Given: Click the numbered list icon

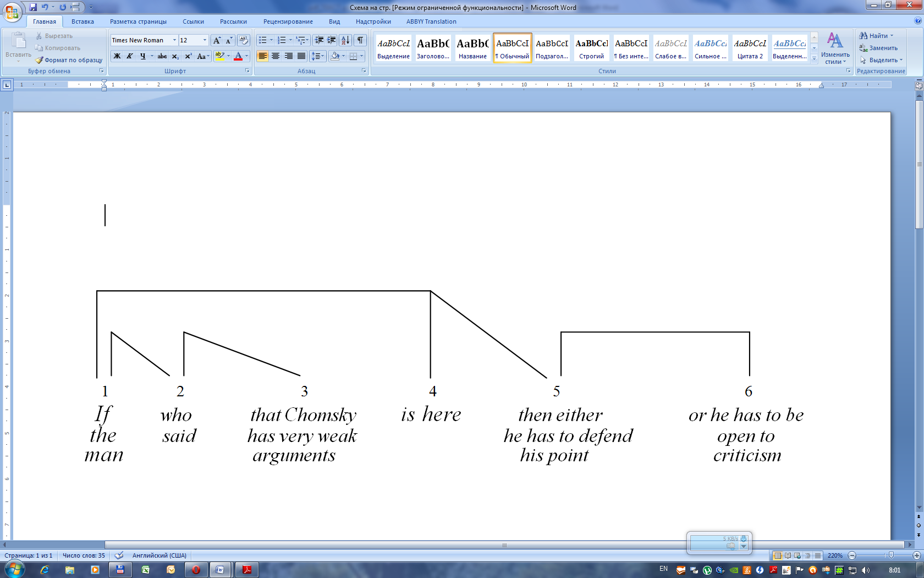Looking at the screenshot, I should [282, 40].
